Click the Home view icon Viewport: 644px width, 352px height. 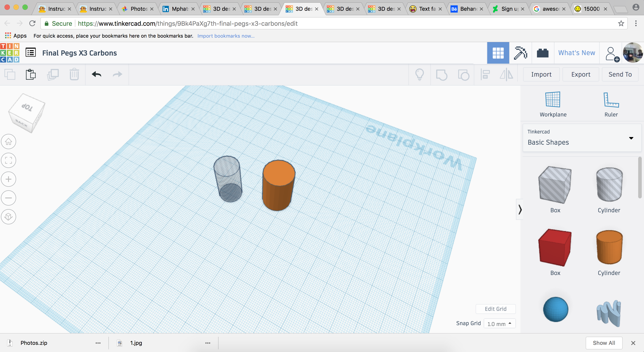tap(9, 142)
